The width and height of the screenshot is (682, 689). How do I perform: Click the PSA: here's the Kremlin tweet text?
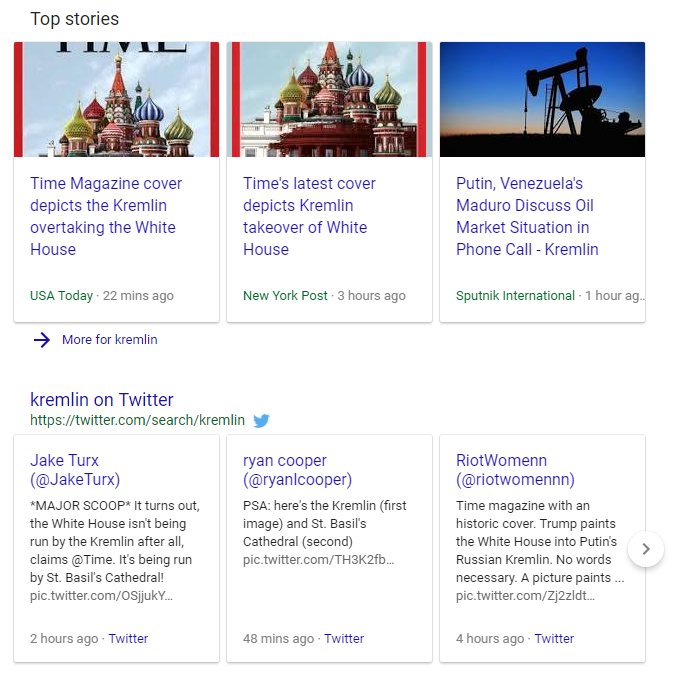(x=325, y=523)
